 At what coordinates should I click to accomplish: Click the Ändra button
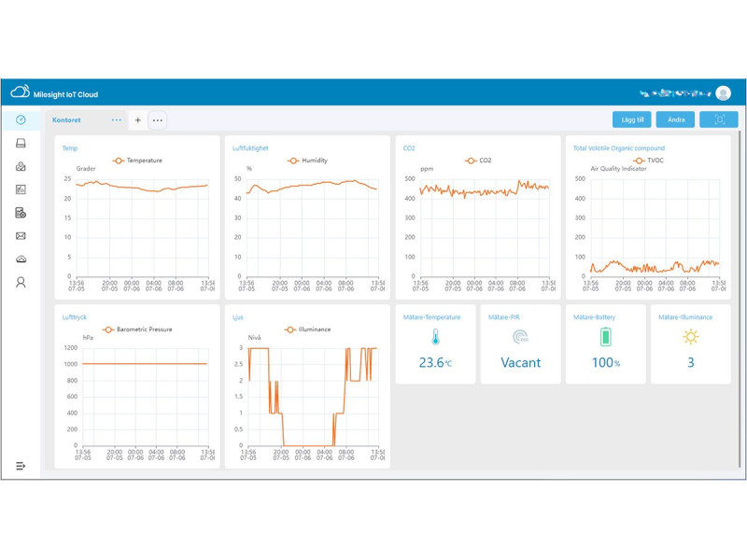[x=675, y=119]
